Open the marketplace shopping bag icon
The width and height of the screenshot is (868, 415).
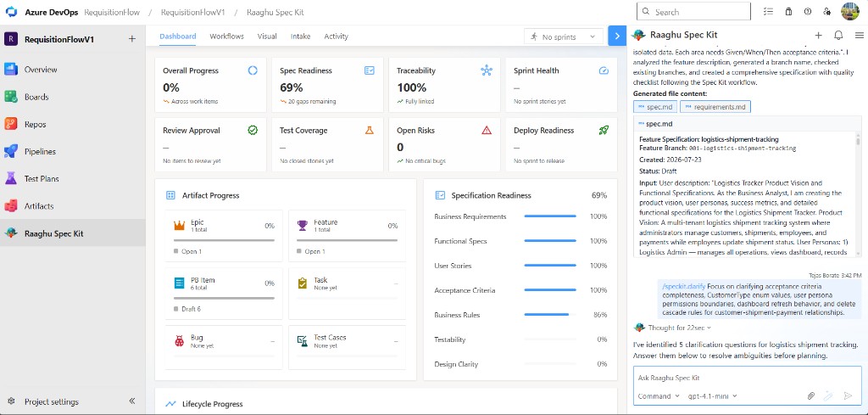(x=788, y=12)
